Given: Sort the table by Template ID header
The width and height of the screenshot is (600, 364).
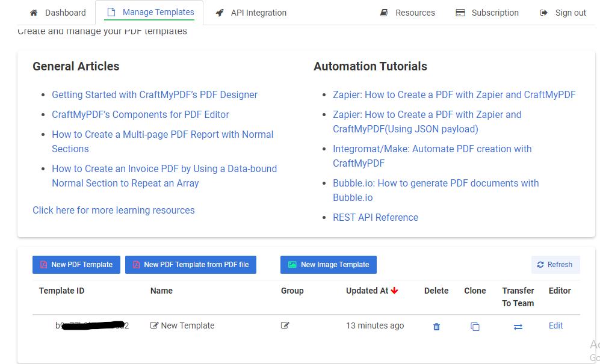Looking at the screenshot, I should pyautogui.click(x=61, y=291).
